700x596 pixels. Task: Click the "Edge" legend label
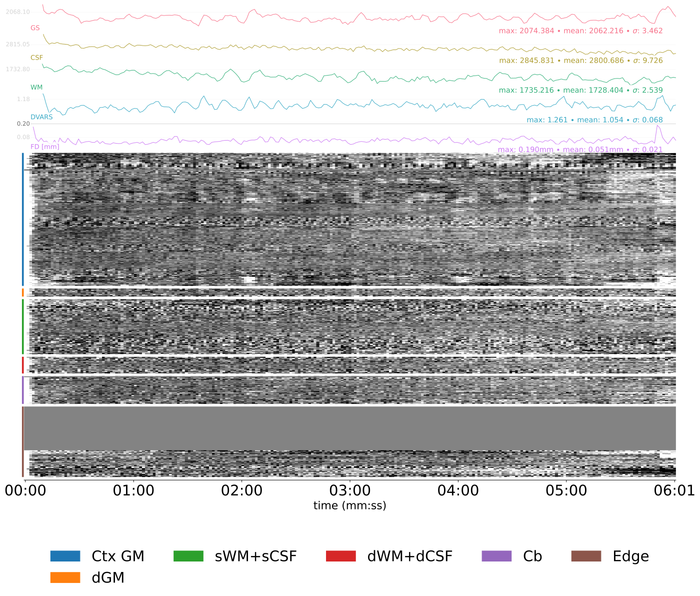[x=631, y=556]
